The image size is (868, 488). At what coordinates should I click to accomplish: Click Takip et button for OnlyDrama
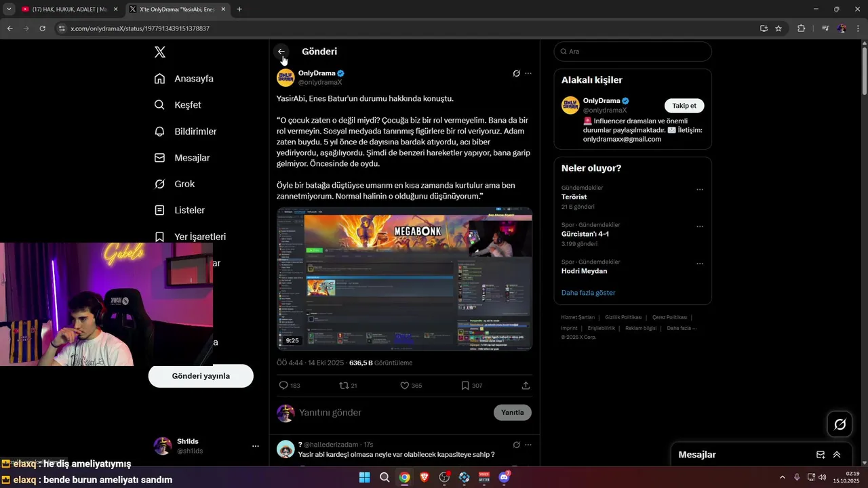[x=684, y=106]
